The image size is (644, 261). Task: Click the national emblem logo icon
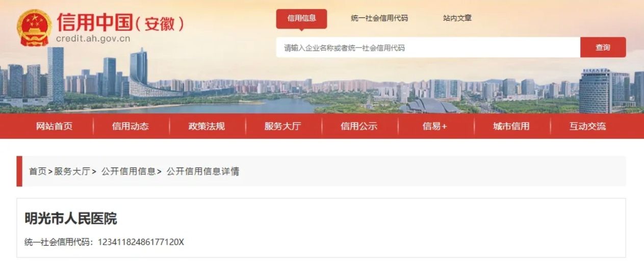[x=34, y=28]
